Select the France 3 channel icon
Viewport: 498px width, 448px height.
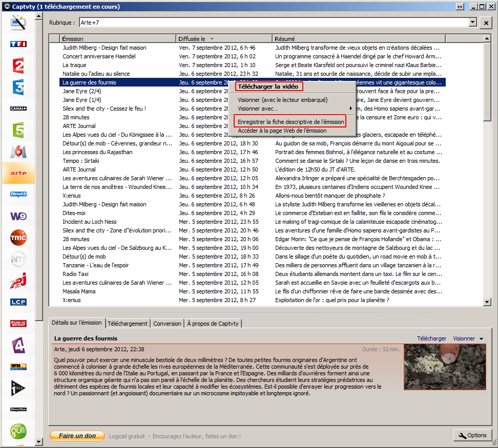(18, 87)
